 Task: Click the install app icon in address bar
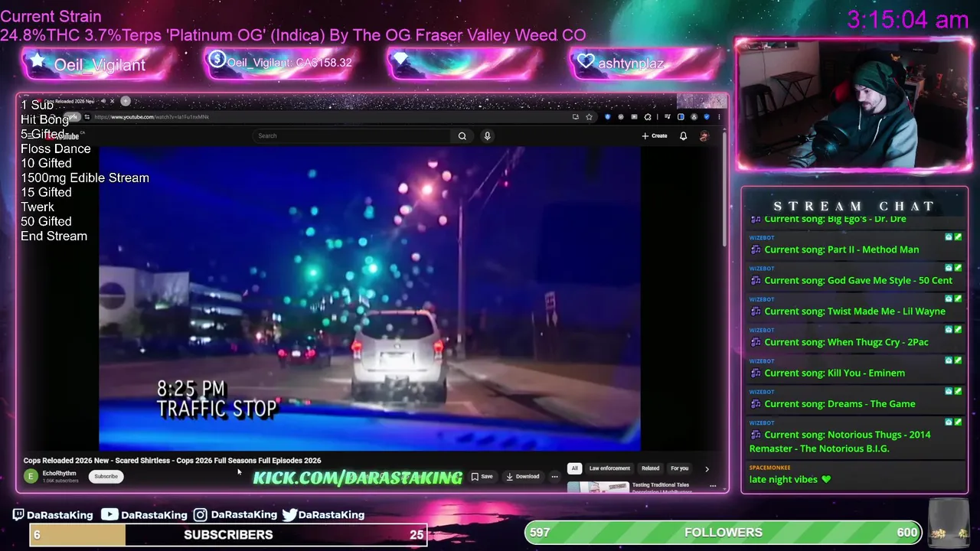[x=576, y=116]
